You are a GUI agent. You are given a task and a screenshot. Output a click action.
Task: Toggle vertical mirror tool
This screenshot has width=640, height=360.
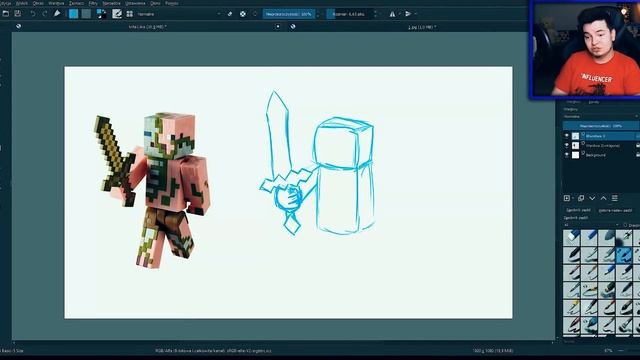pyautogui.click(x=408, y=14)
